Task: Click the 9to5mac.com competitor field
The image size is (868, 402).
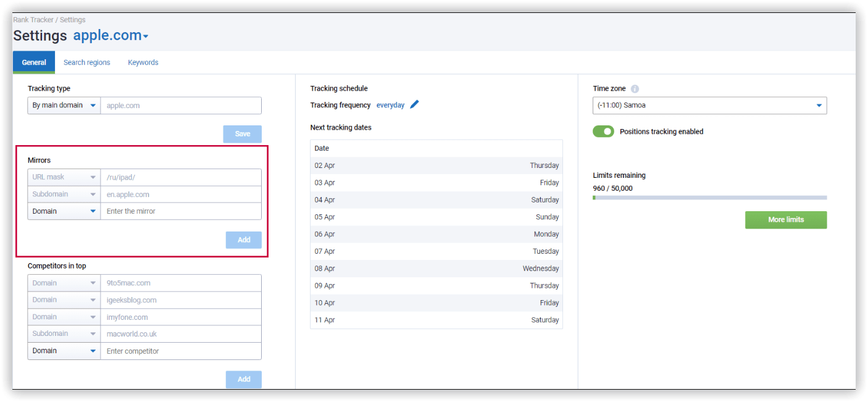Action: (181, 283)
